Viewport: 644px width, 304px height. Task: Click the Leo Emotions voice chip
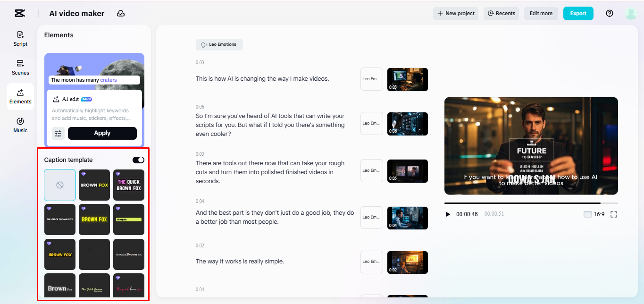pos(219,44)
